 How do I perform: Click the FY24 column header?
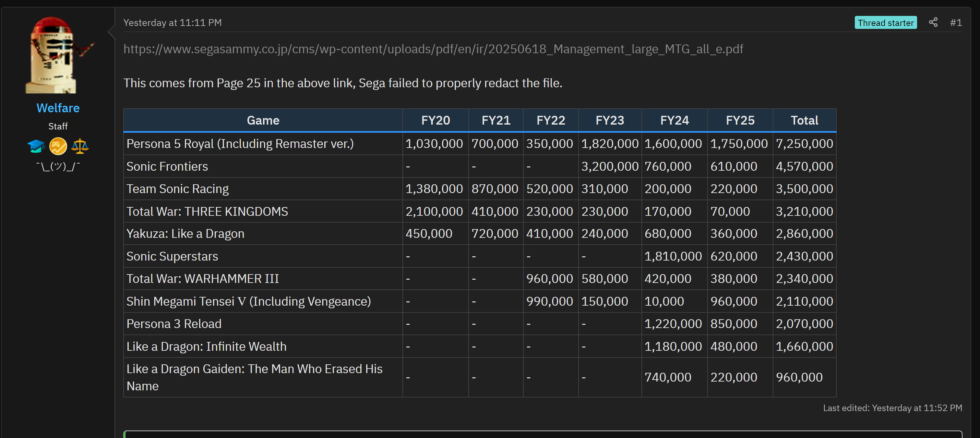[675, 120]
